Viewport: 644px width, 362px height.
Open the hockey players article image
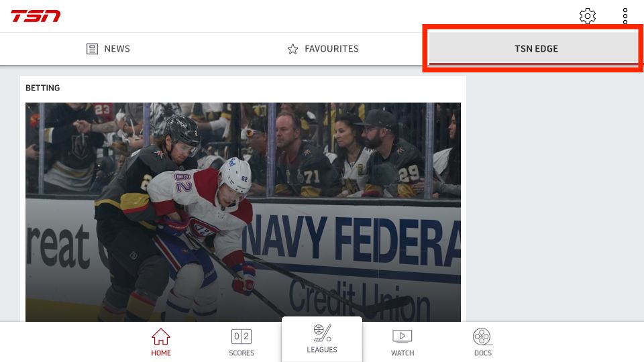243,211
